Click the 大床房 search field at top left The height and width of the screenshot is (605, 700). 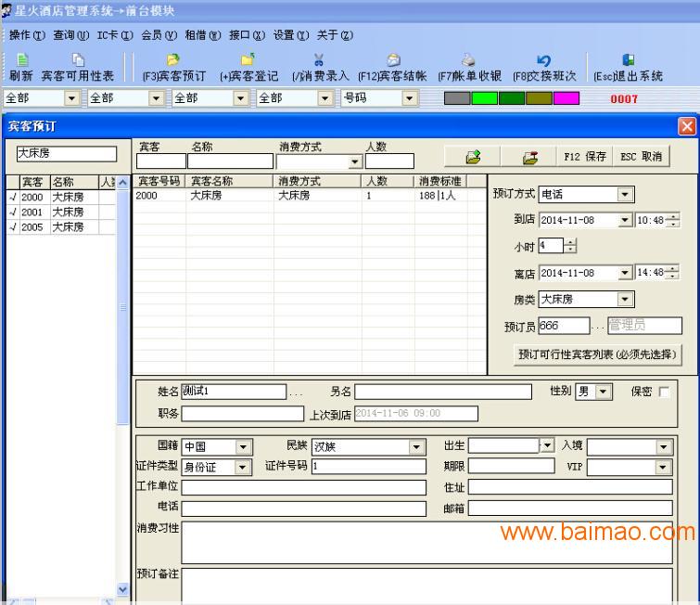click(67, 154)
